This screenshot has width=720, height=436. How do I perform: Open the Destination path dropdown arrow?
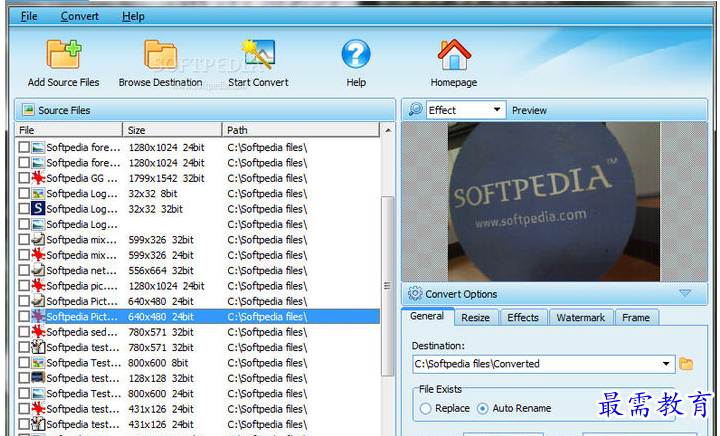pyautogui.click(x=666, y=364)
